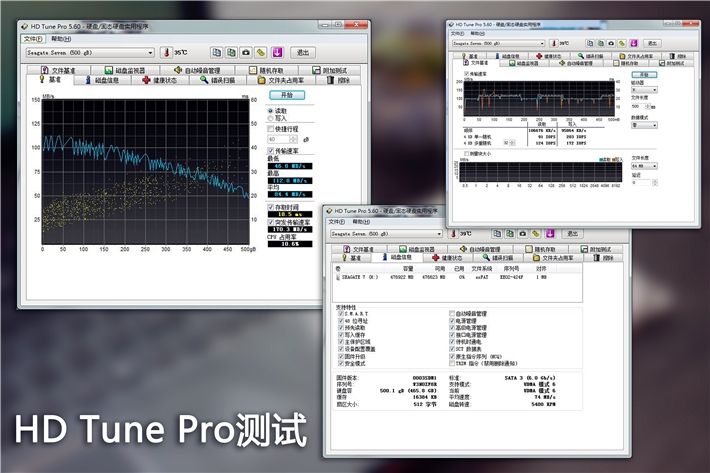The width and height of the screenshot is (710, 473).
Task: Toggle 测量块大小 checkbox in file benchmark window
Action: point(466,154)
